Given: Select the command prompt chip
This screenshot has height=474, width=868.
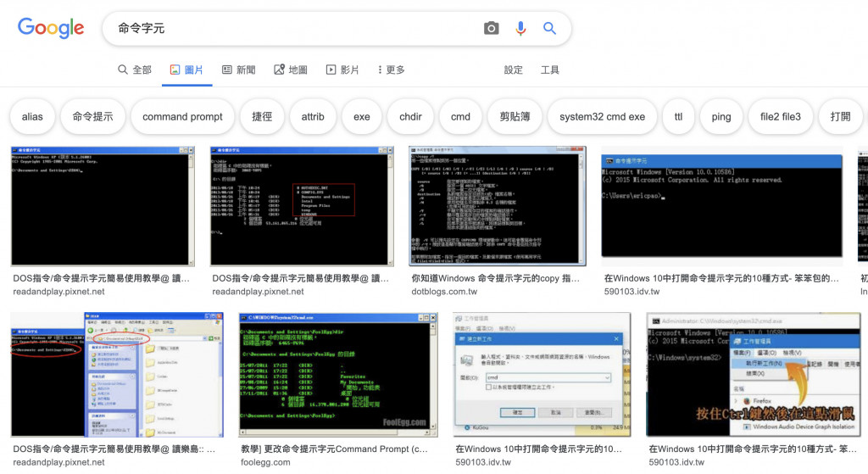Looking at the screenshot, I should pos(182,117).
